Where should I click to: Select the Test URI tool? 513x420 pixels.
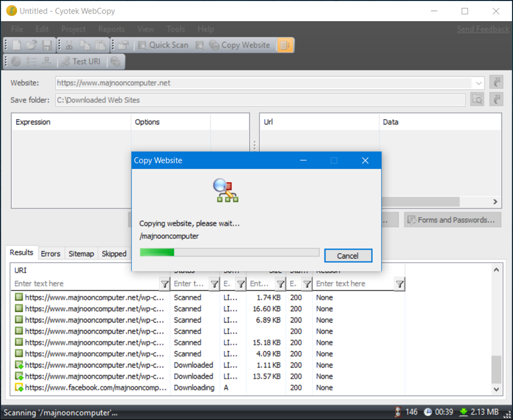coord(81,62)
